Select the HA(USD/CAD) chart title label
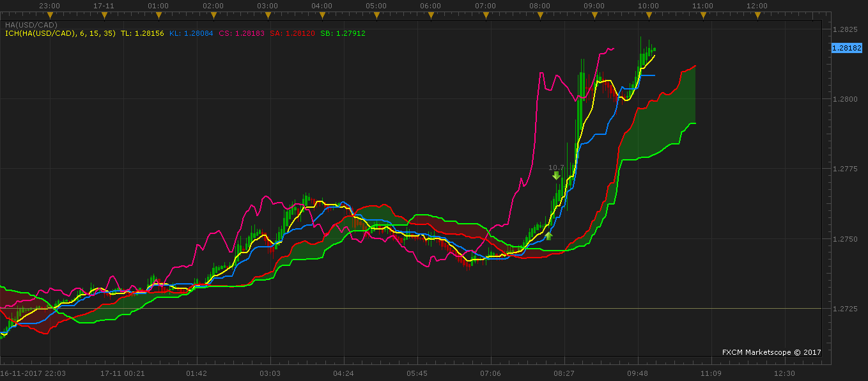The height and width of the screenshot is (381, 868). click(31, 25)
